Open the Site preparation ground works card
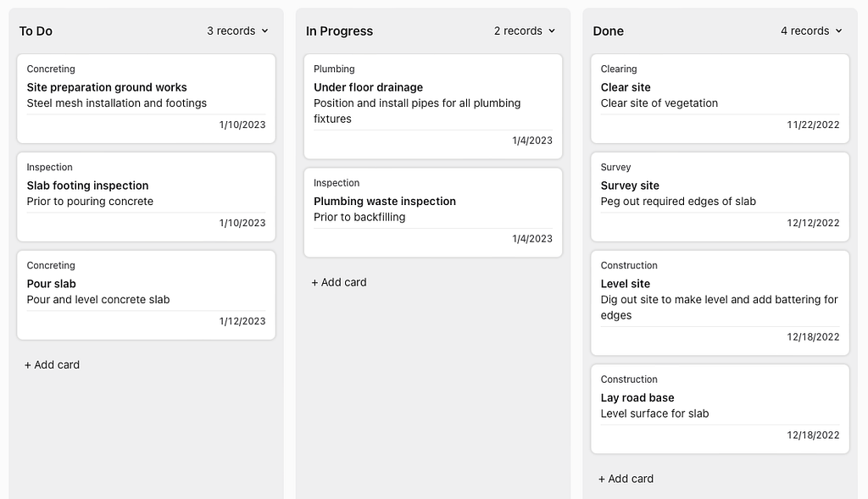868x499 pixels. tap(146, 99)
